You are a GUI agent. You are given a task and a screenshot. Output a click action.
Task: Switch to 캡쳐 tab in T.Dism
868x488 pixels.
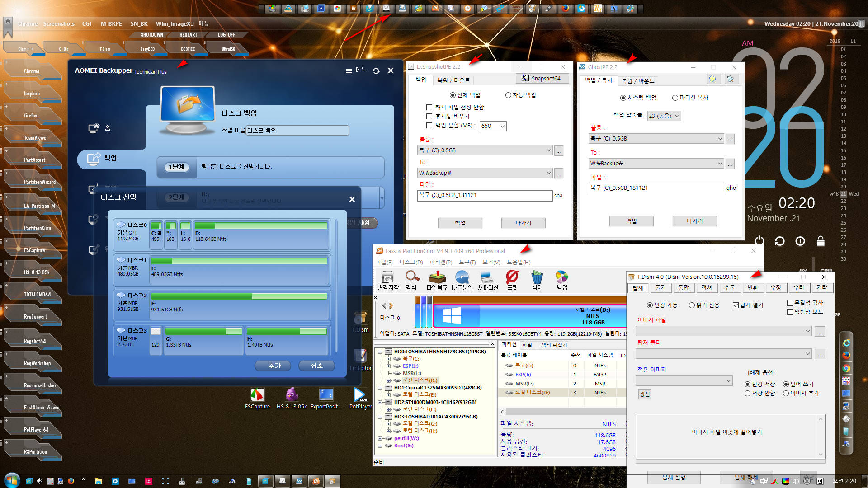point(706,287)
